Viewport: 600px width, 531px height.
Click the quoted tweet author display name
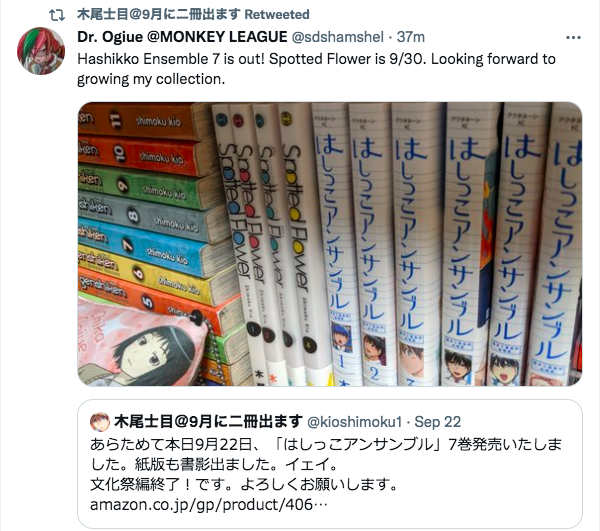click(x=209, y=422)
